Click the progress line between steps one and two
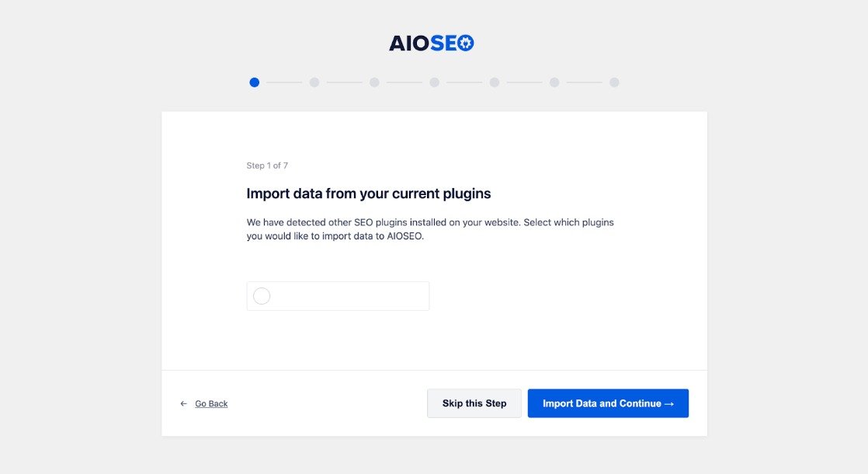868x474 pixels. (284, 82)
